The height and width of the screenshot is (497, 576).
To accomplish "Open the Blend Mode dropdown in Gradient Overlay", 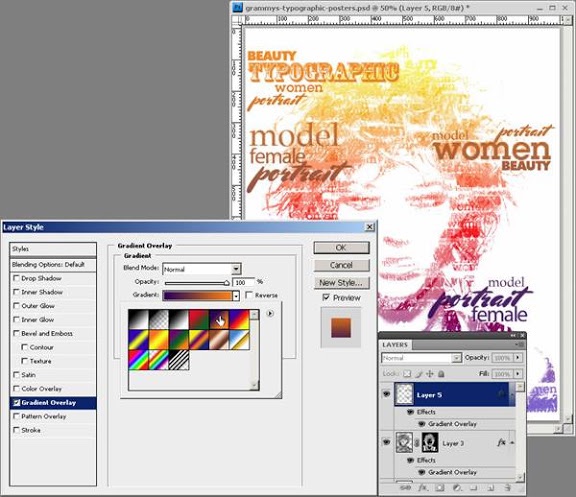I will [x=201, y=269].
